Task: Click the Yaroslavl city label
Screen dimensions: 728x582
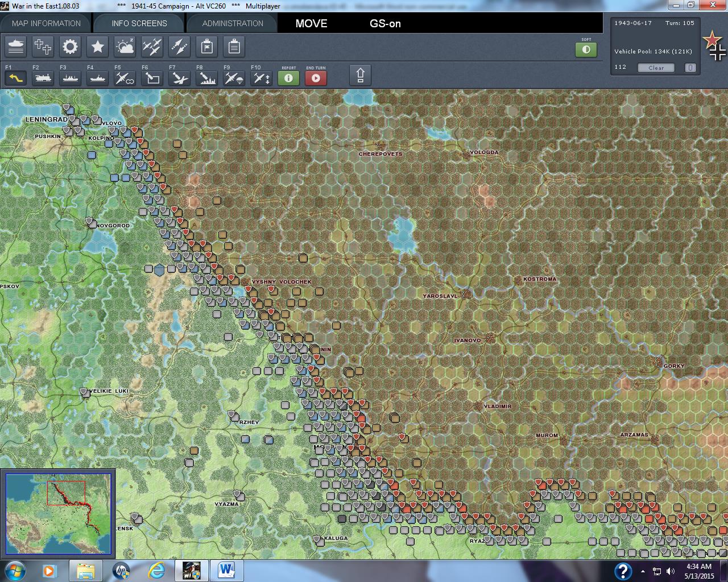Action: pyautogui.click(x=440, y=296)
